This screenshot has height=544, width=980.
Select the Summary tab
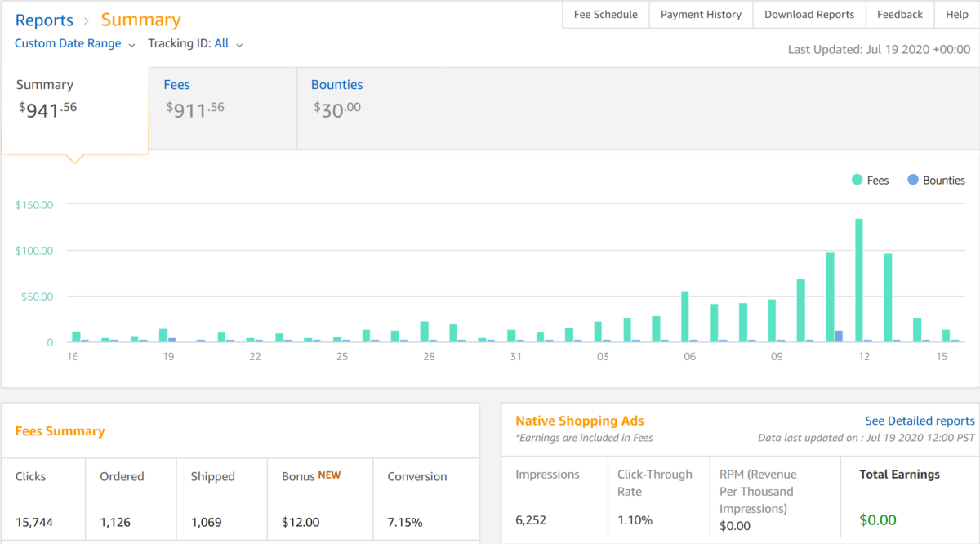(x=45, y=84)
